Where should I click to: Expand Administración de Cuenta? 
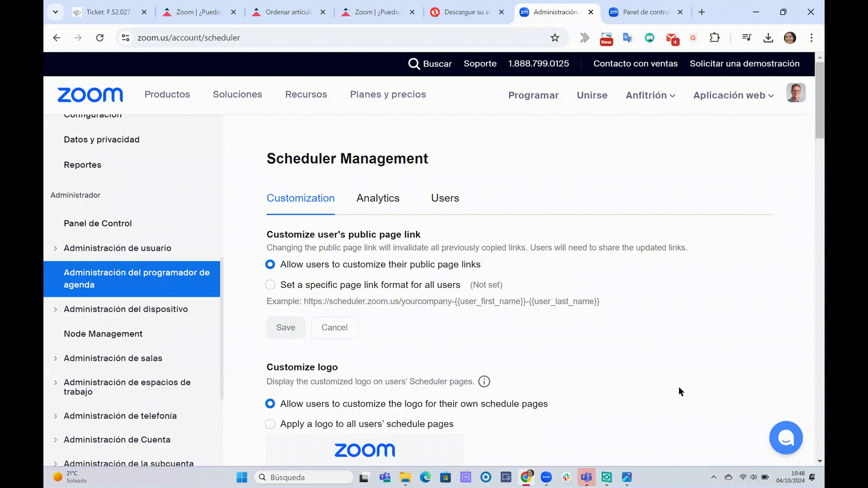(x=55, y=440)
